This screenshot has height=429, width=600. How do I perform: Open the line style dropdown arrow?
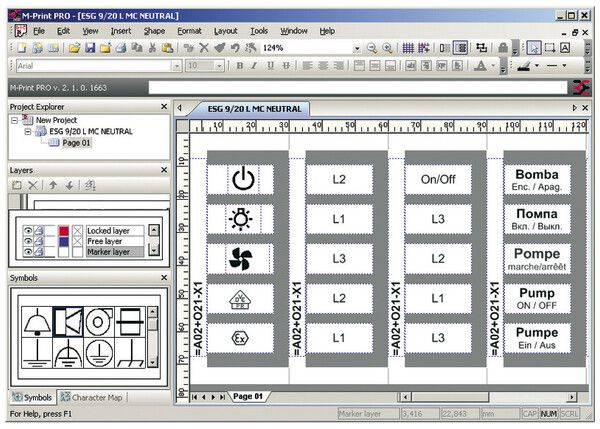pos(564,66)
